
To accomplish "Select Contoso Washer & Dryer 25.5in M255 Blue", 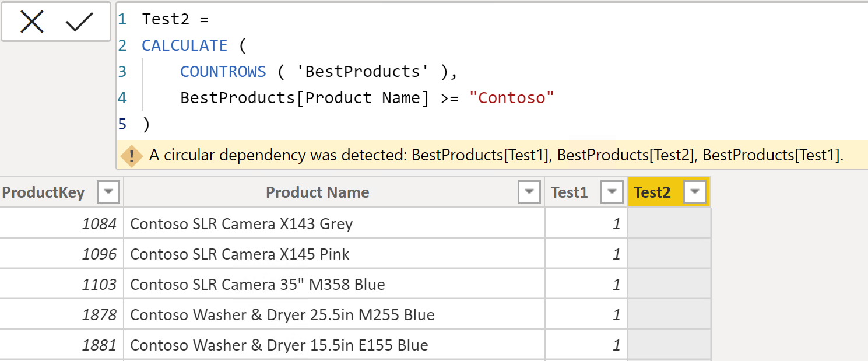I will point(335,314).
